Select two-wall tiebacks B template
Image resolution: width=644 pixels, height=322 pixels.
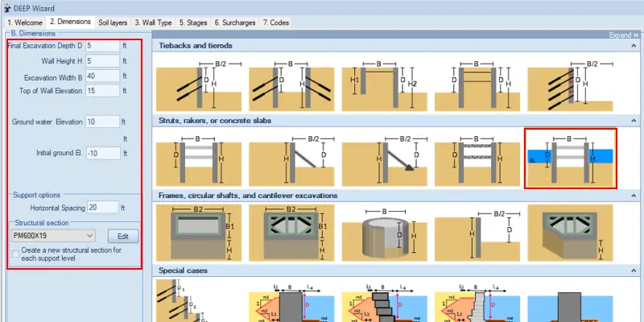pos(291,86)
